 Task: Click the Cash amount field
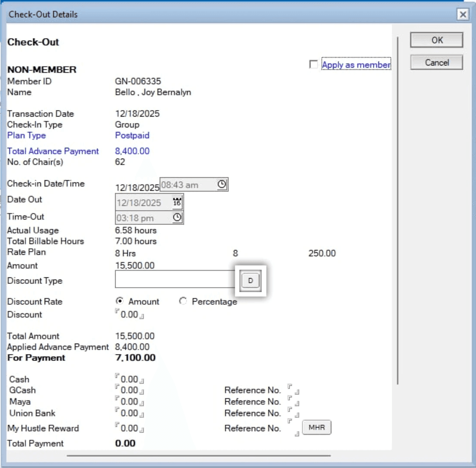click(130, 379)
